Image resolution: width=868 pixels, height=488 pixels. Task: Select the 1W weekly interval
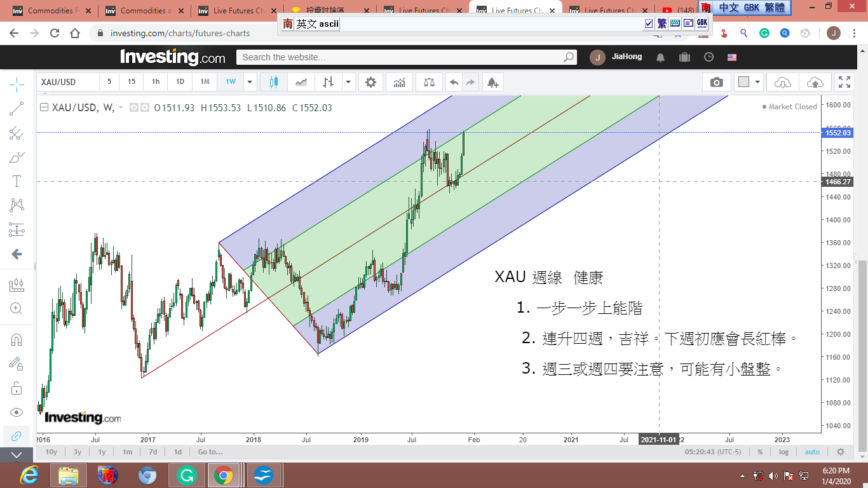[x=230, y=82]
